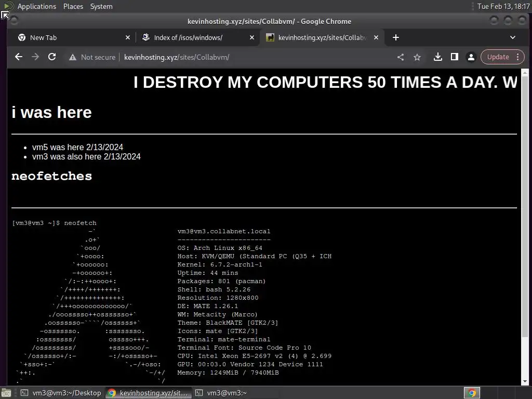Select kevinhosting.xyz Chrome window in taskbar
The height and width of the screenshot is (399, 532).
click(x=148, y=393)
